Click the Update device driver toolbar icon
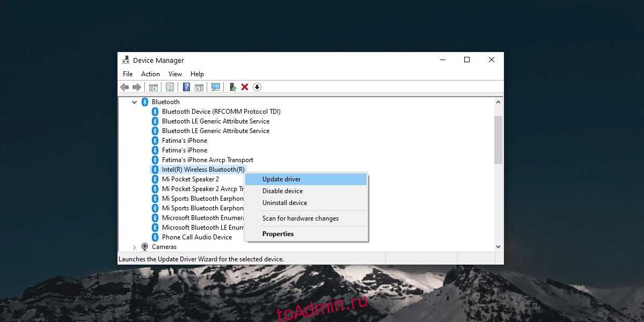This screenshot has height=322, width=644. pyautogui.click(x=233, y=87)
